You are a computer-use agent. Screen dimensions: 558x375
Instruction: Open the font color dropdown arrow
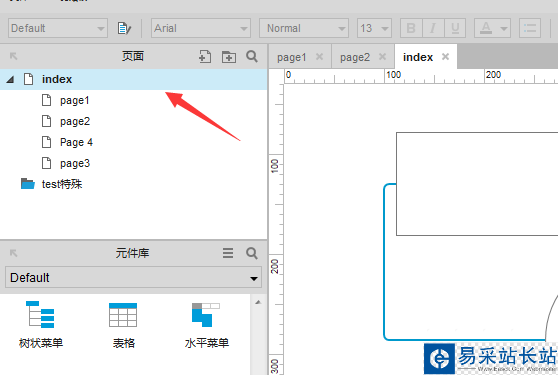point(504,28)
